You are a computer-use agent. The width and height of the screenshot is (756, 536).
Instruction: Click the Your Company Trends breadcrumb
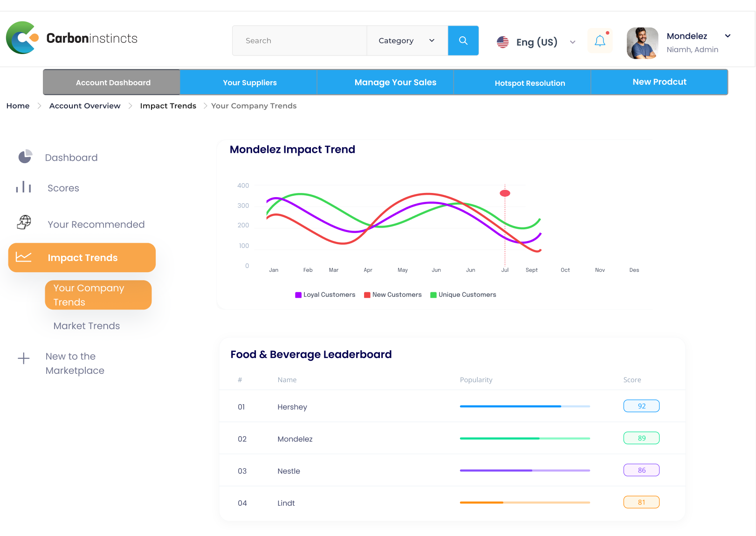254,106
